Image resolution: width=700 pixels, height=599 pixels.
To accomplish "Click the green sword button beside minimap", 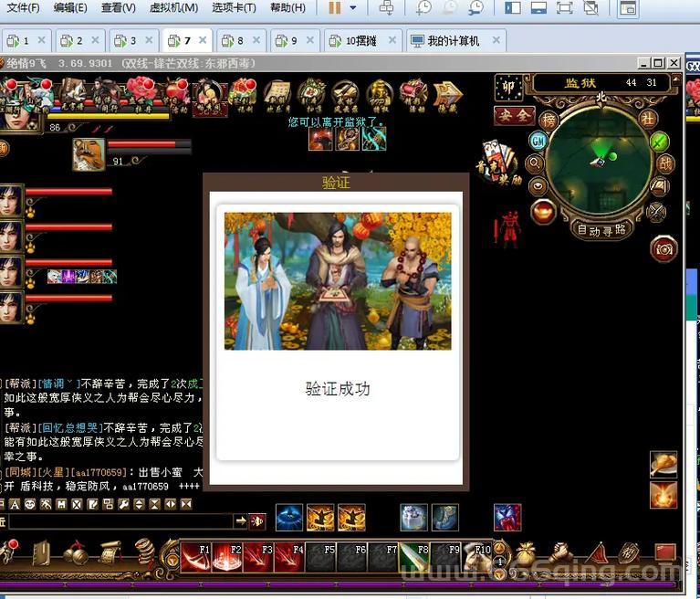I will tap(659, 142).
